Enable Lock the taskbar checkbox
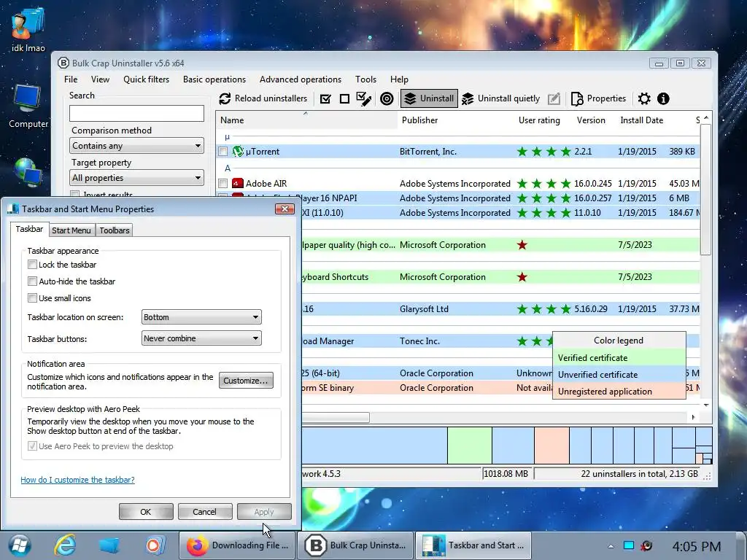 (x=32, y=264)
